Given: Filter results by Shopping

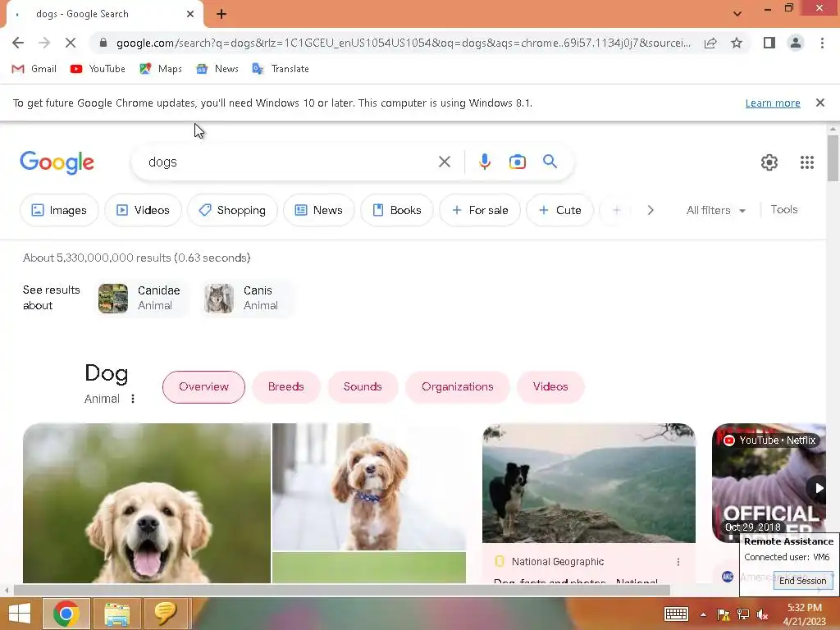Looking at the screenshot, I should point(232,210).
